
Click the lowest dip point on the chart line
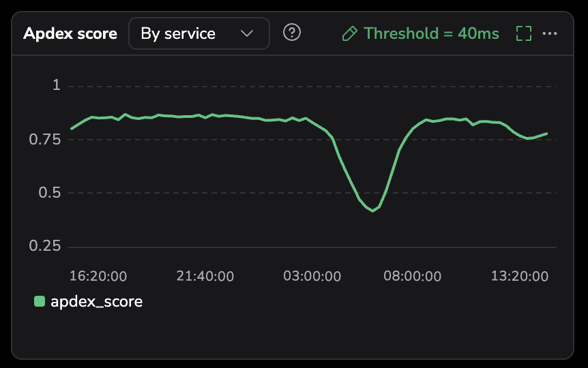[372, 211]
